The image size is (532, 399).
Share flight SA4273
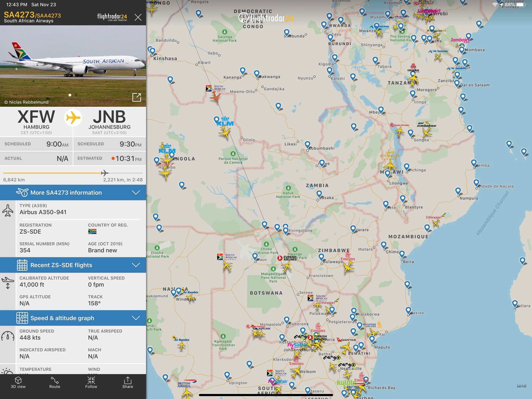127,383
